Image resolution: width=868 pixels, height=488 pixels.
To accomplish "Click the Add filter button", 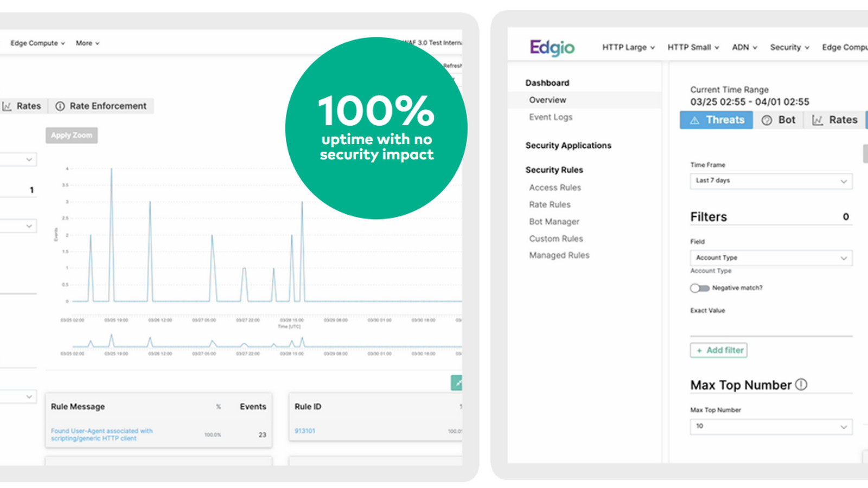I will [719, 350].
